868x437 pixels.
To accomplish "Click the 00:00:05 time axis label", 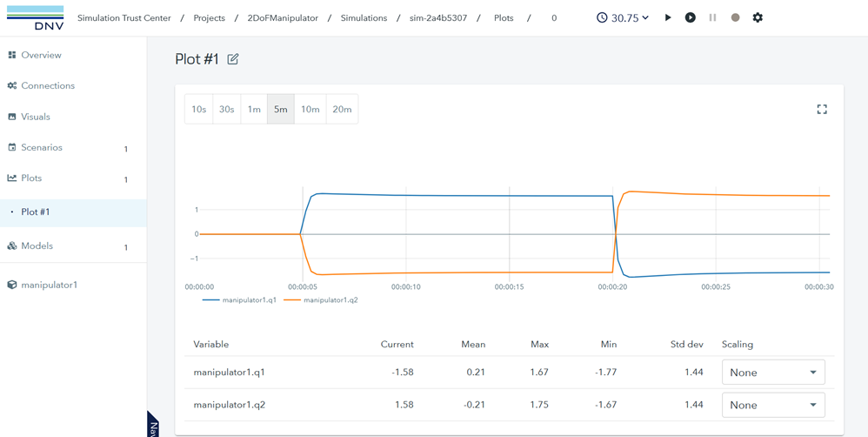I will (x=303, y=287).
